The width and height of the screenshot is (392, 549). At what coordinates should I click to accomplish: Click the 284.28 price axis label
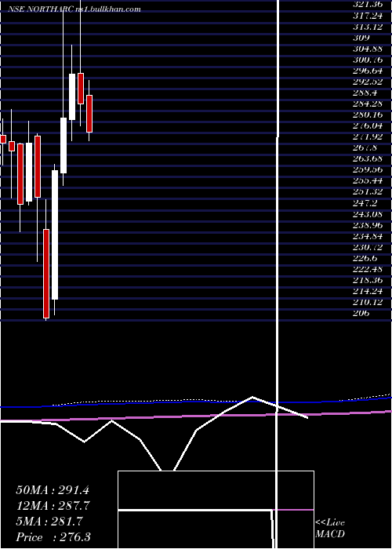click(x=368, y=104)
